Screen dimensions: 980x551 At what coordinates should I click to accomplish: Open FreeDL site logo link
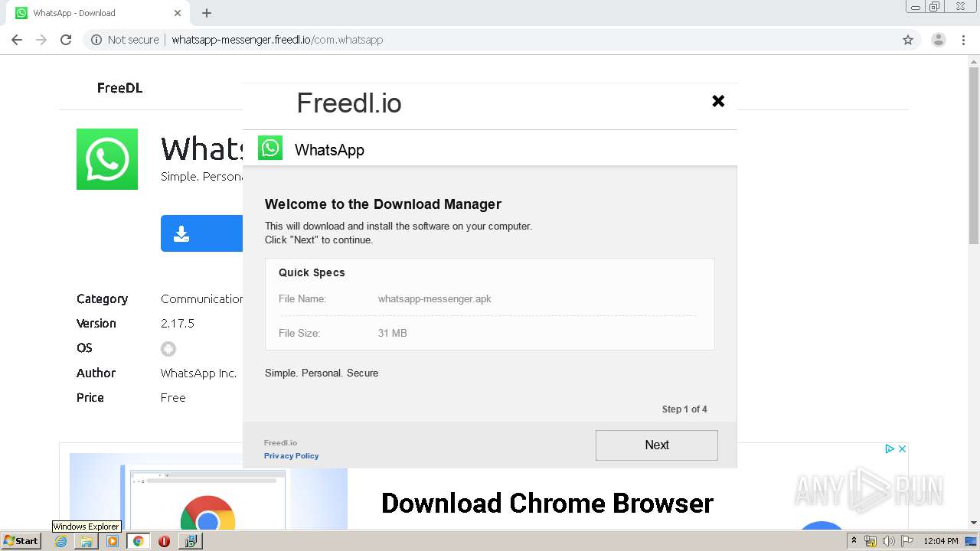tap(119, 88)
